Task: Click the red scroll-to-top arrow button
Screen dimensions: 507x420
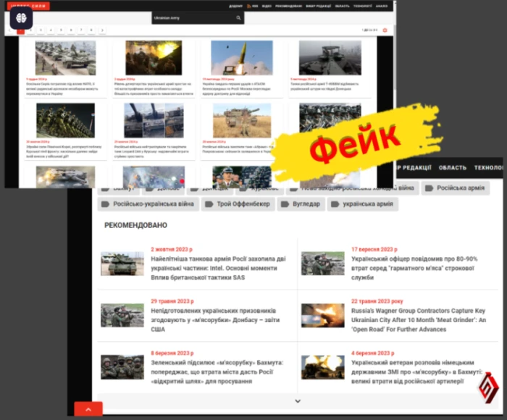Action: point(88,410)
